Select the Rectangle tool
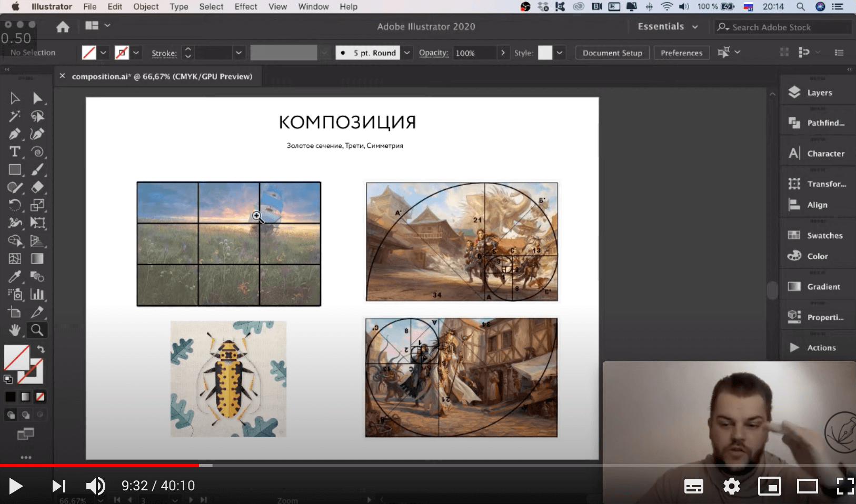The width and height of the screenshot is (856, 504). point(15,170)
